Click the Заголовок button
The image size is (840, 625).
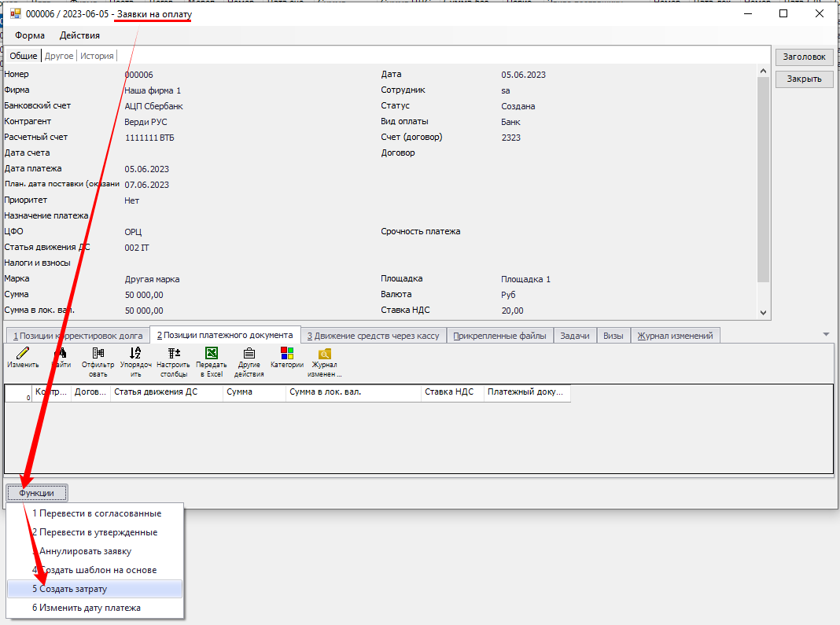804,57
